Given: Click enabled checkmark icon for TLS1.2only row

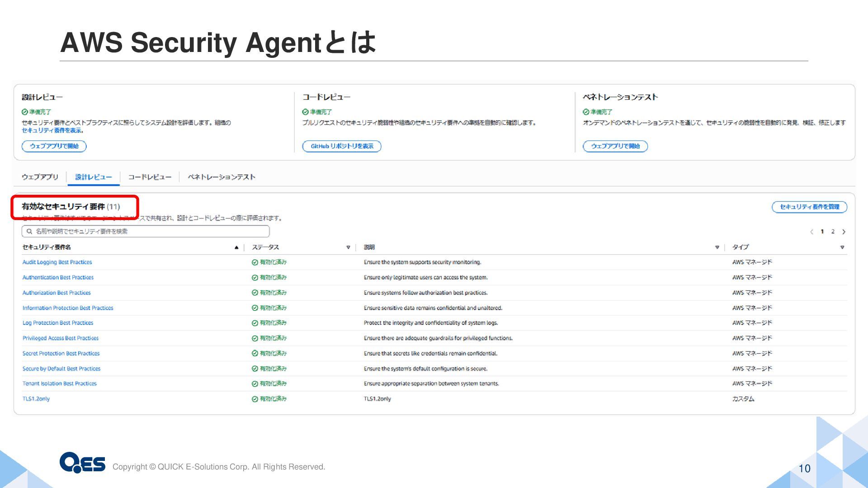Looking at the screenshot, I should pyautogui.click(x=255, y=399).
